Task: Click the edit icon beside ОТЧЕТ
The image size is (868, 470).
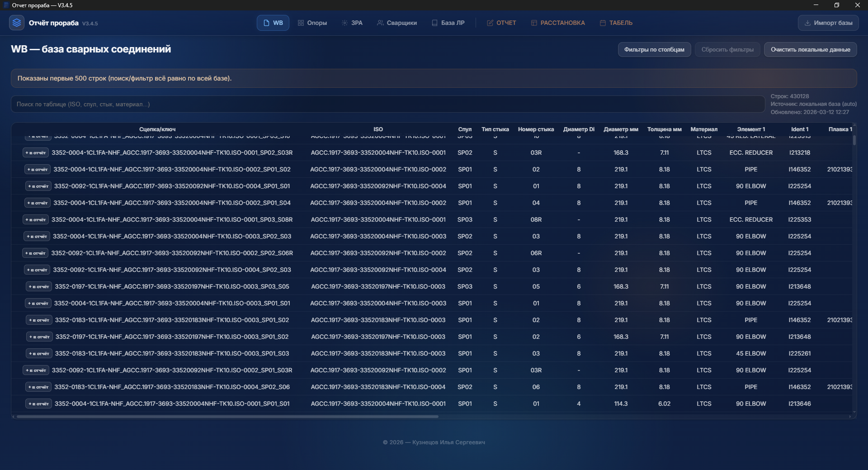Action: [490, 23]
